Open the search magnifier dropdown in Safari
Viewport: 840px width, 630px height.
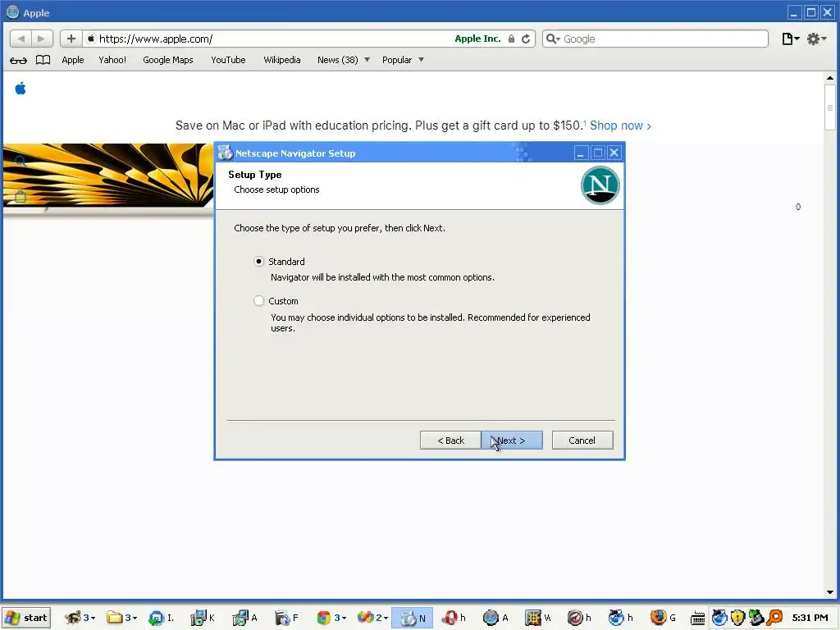[x=553, y=39]
